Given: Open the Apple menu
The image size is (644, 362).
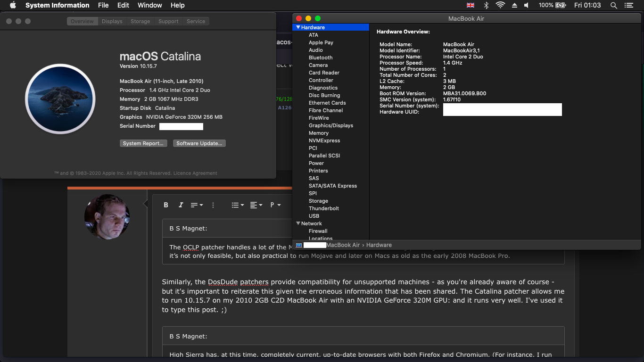Looking at the screenshot, I should [13, 5].
